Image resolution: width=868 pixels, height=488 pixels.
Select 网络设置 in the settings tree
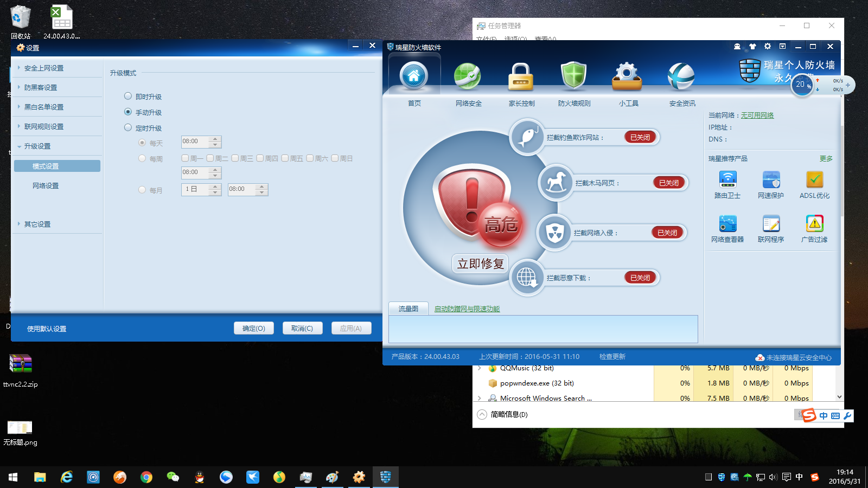pyautogui.click(x=46, y=185)
